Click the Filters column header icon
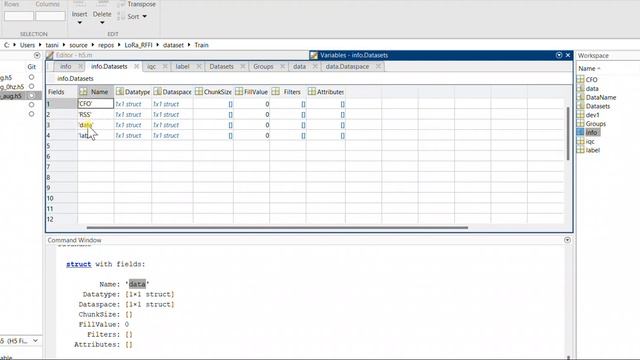The image size is (640, 360). click(x=276, y=92)
